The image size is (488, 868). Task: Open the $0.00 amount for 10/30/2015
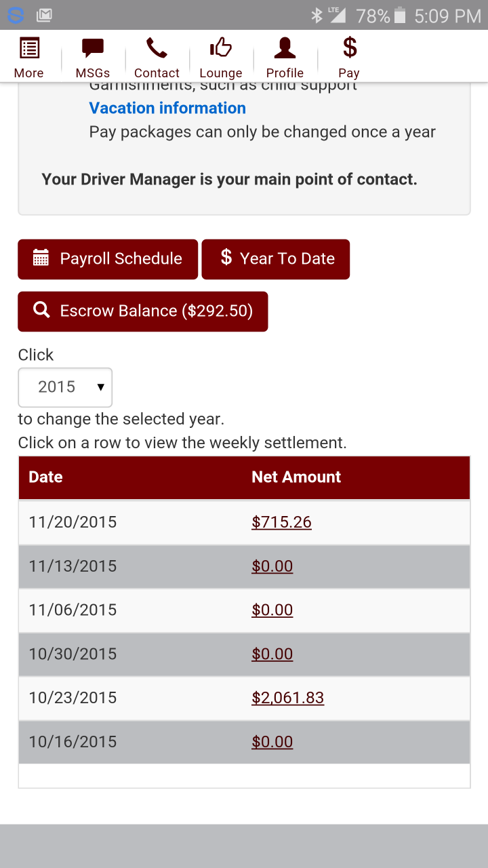(272, 654)
